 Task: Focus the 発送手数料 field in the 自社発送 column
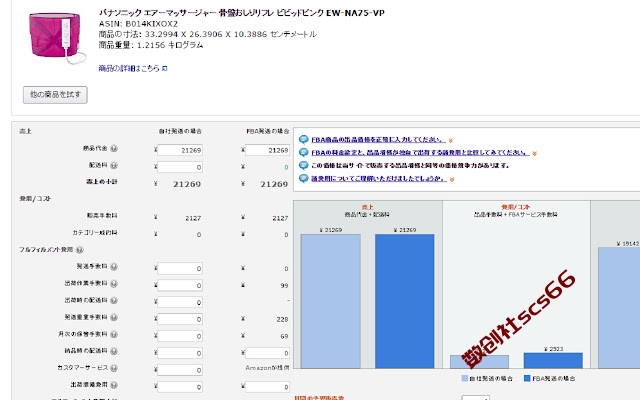click(x=180, y=268)
